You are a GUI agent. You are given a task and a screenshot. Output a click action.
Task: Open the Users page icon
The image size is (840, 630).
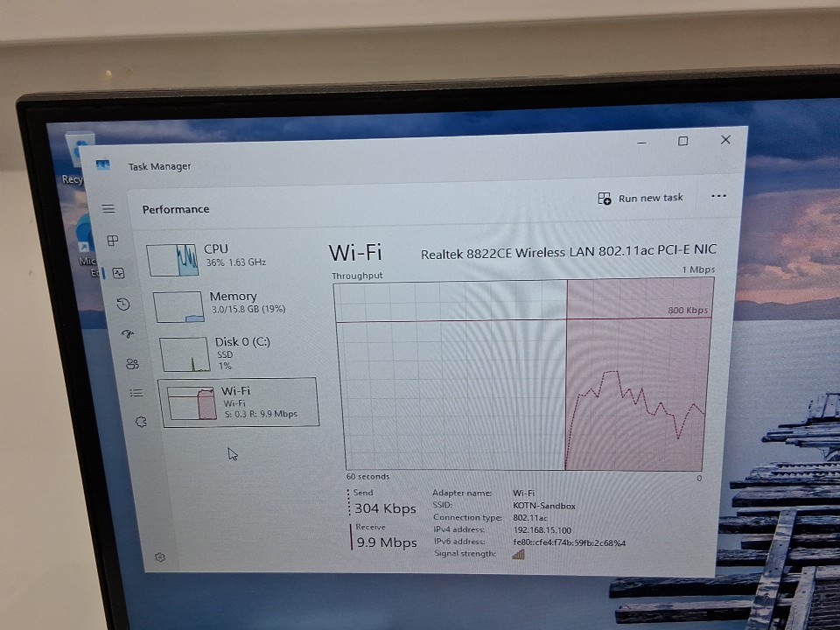[x=132, y=364]
